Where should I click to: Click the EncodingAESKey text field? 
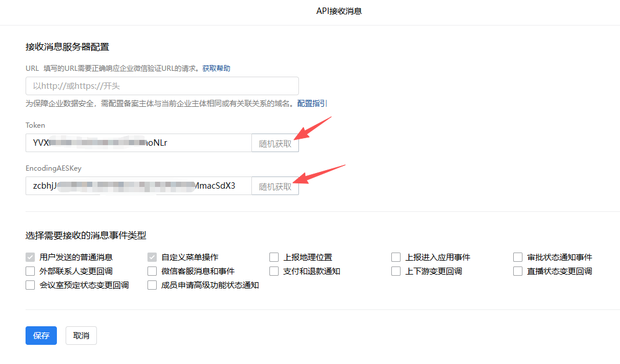coord(138,186)
